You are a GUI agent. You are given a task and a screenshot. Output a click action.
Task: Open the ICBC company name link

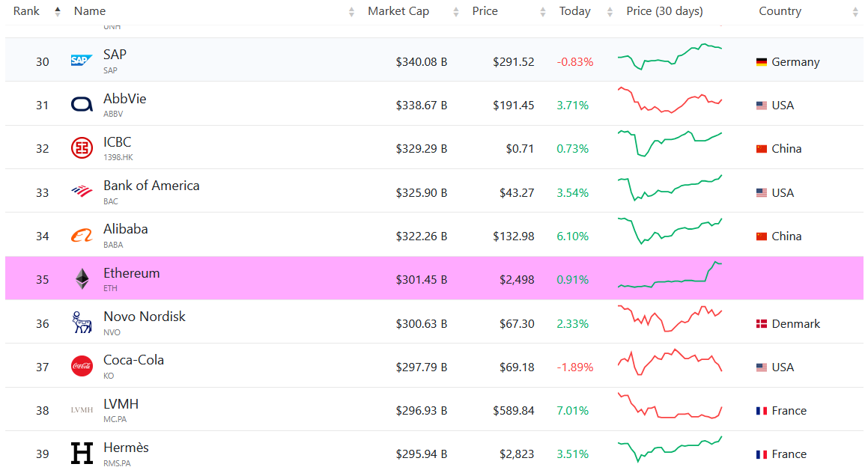click(x=118, y=142)
